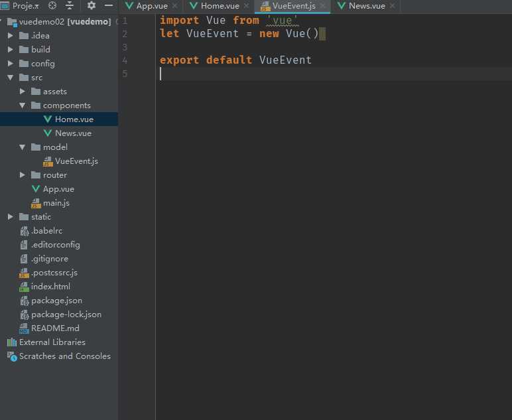This screenshot has width=512, height=420.
Task: Select VueEvent.js label in project tree
Action: pos(76,161)
